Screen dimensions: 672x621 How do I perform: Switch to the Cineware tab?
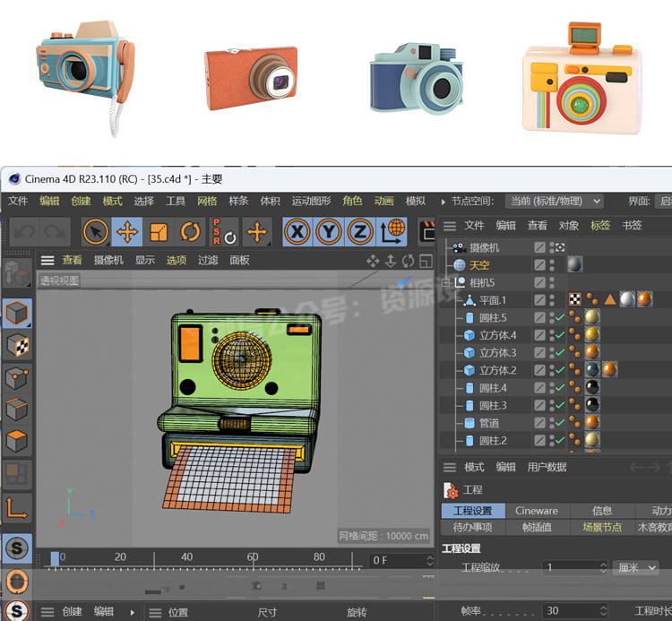(537, 511)
